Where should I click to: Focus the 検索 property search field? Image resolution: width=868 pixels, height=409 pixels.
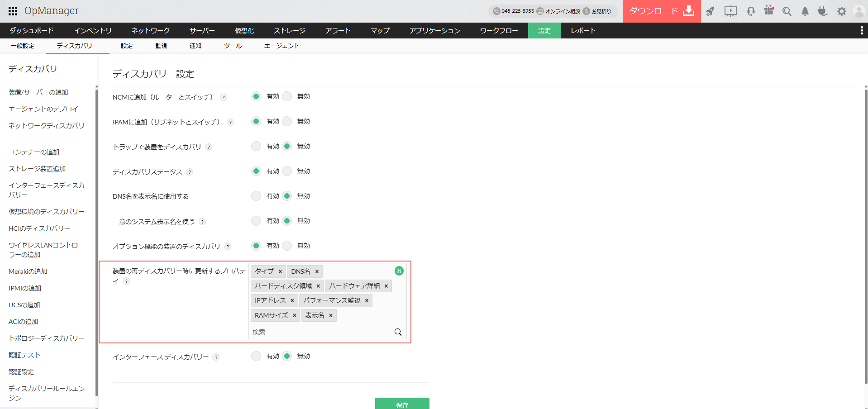322,332
